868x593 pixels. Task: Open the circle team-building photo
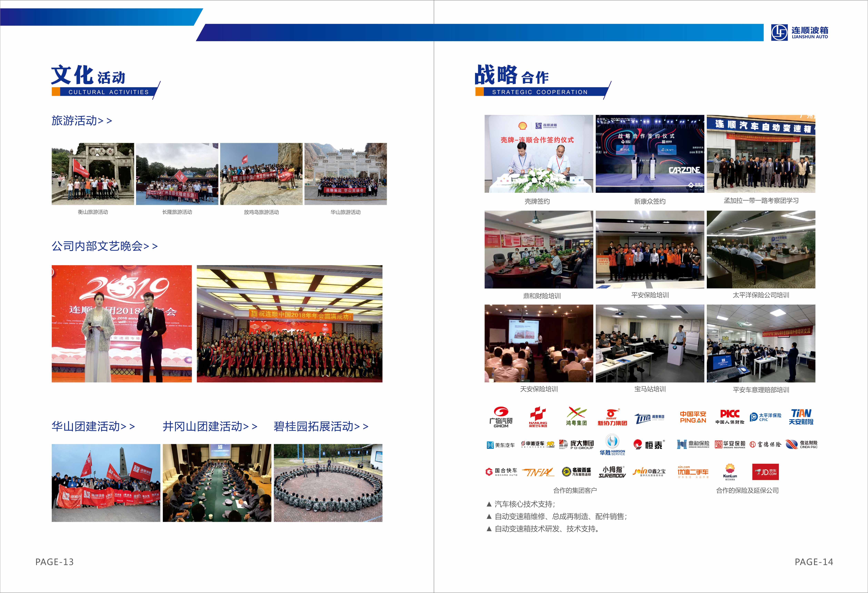(x=328, y=483)
